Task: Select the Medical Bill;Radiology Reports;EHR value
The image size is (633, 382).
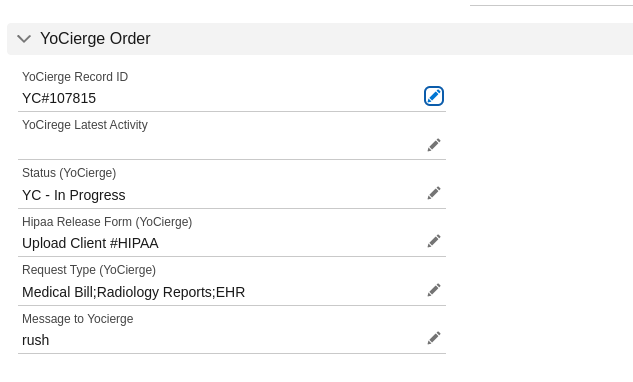Action: [134, 292]
